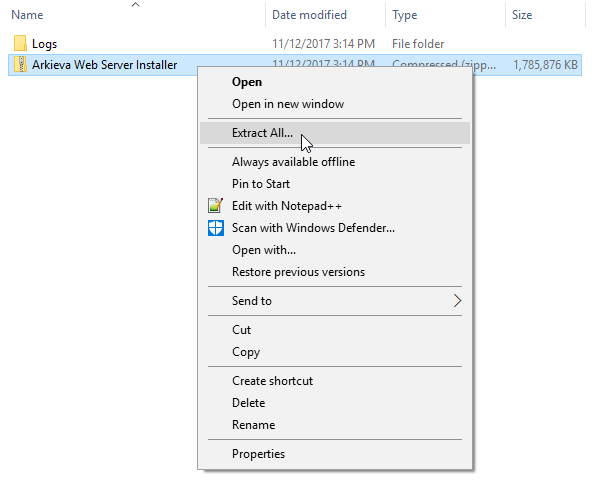
Task: Sort by the Name column header
Action: (27, 15)
